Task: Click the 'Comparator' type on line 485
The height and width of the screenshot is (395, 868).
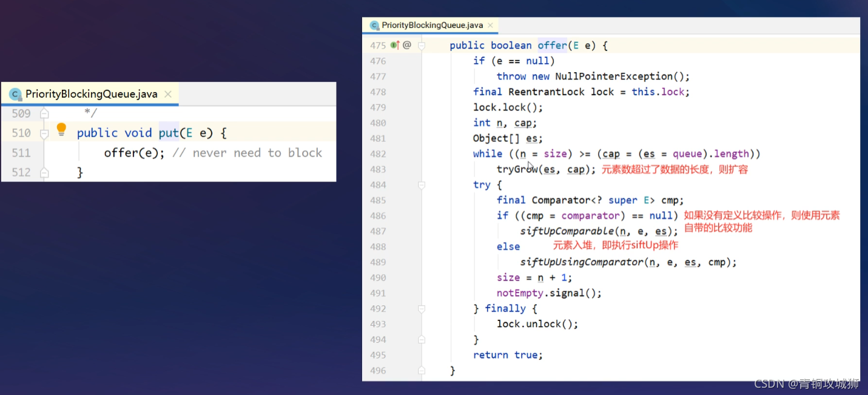Action: (561, 200)
